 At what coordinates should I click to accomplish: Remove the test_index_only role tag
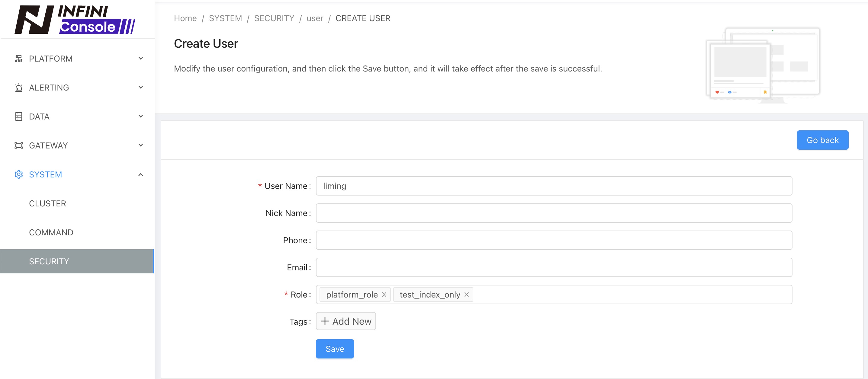[x=467, y=295]
